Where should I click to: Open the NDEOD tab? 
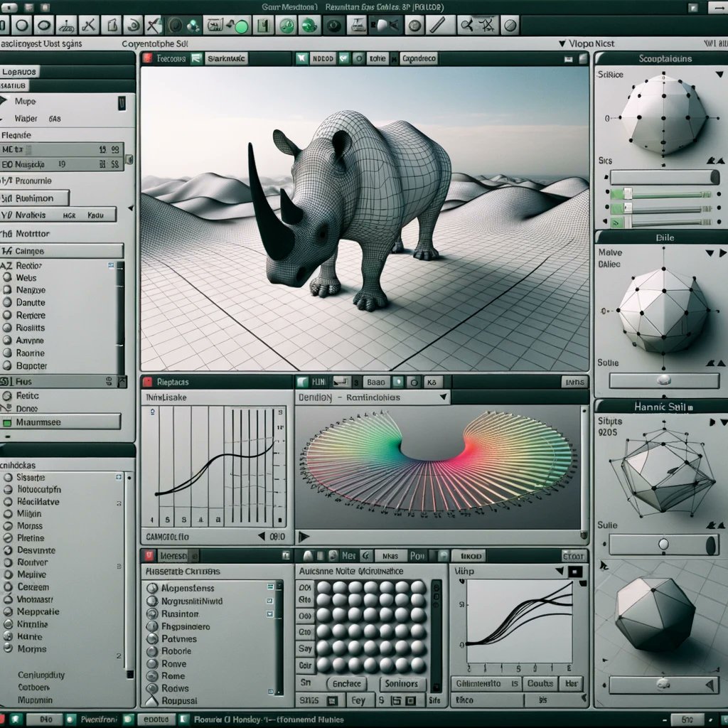click(323, 58)
